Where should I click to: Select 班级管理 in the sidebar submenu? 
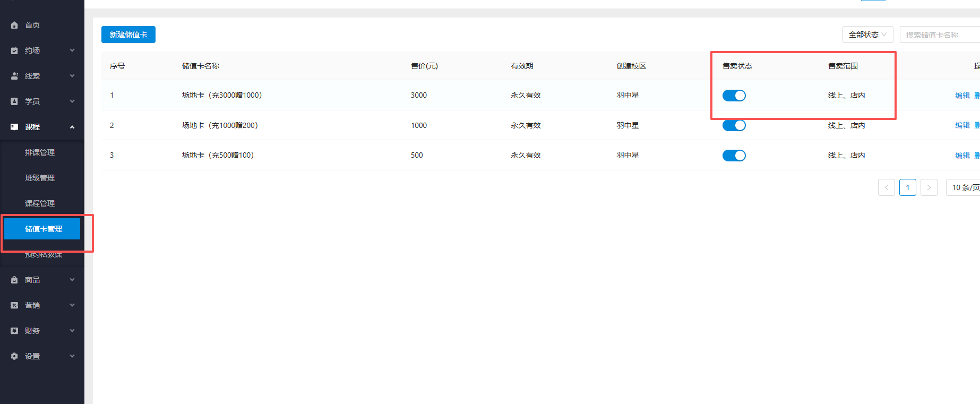[x=40, y=178]
